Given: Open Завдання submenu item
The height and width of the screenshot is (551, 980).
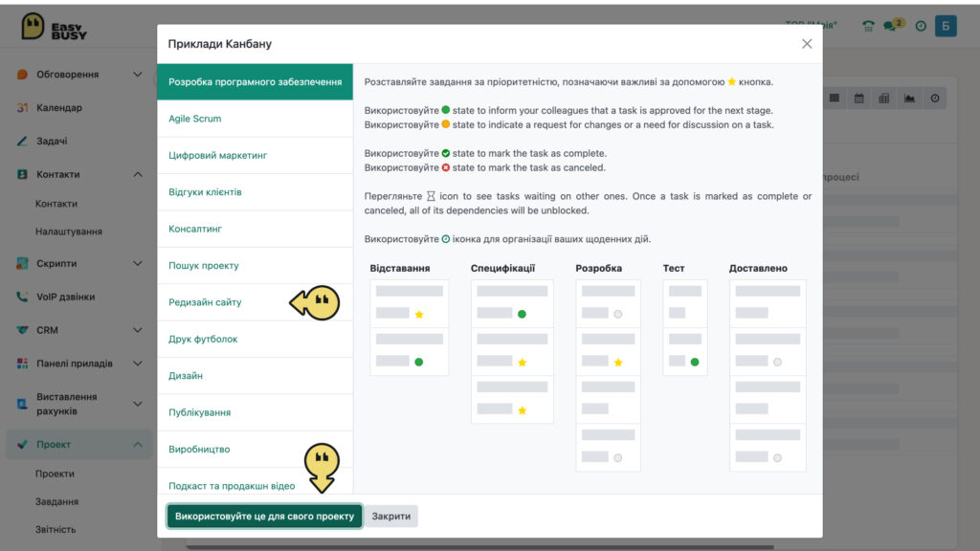Looking at the screenshot, I should coord(56,501).
